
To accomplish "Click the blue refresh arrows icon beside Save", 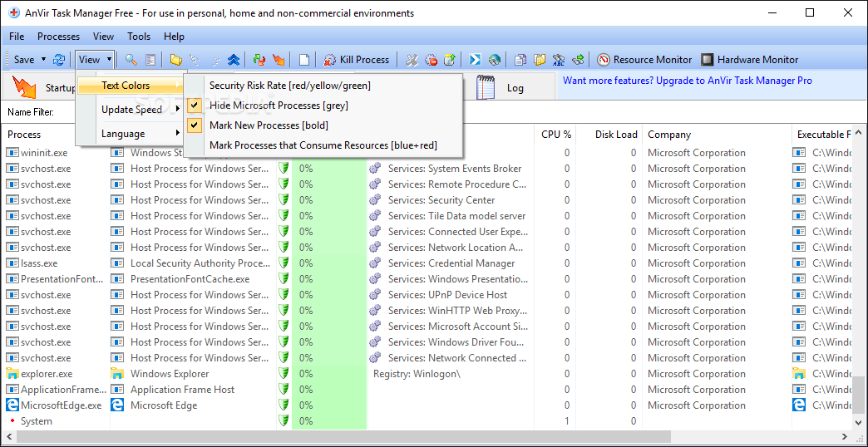I will point(59,60).
